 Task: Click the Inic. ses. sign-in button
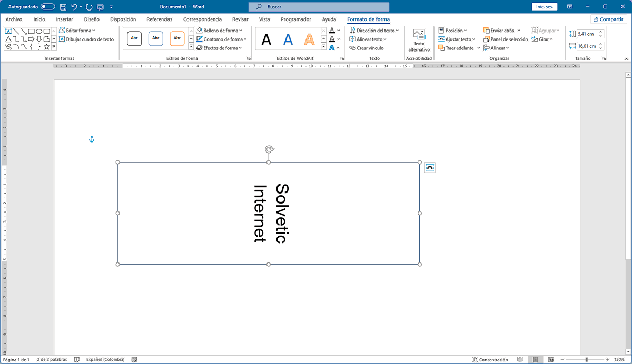pos(545,7)
